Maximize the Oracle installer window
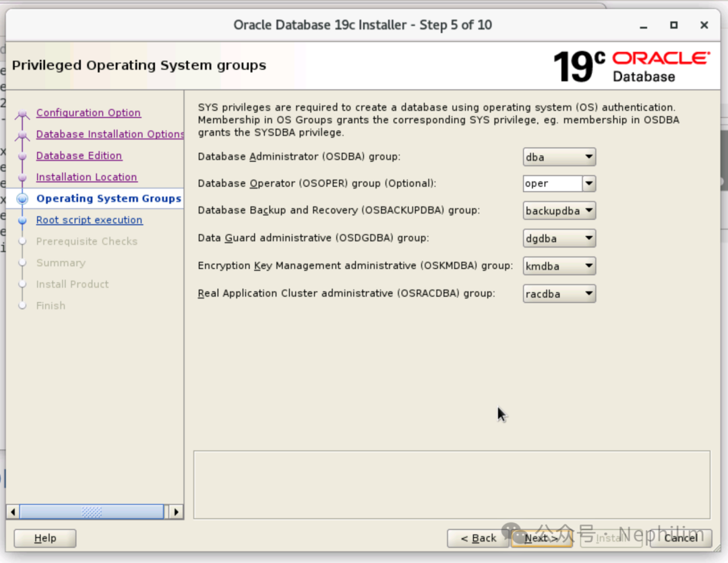The image size is (728, 563). tap(673, 25)
